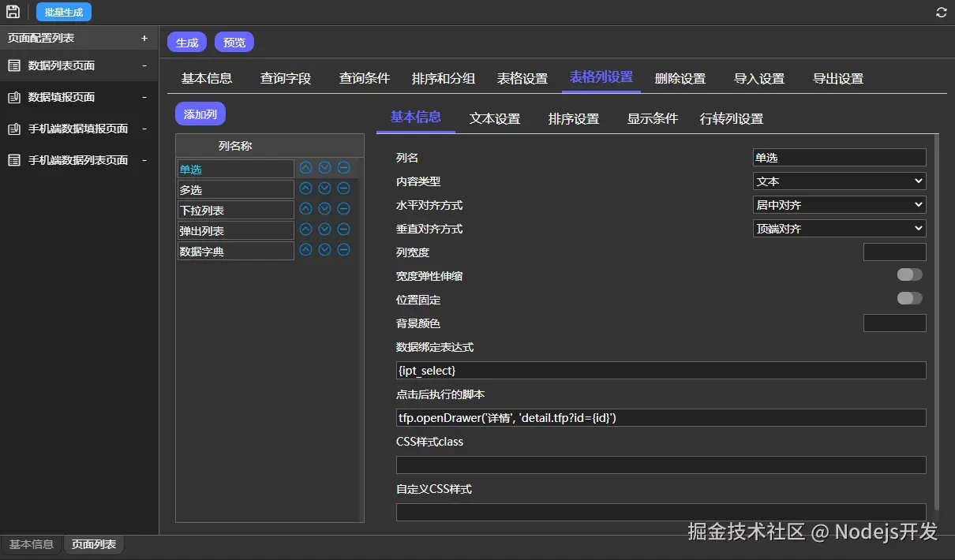Open 手机端数据列表页面 in the page list
This screenshot has height=560, width=955.
78,160
